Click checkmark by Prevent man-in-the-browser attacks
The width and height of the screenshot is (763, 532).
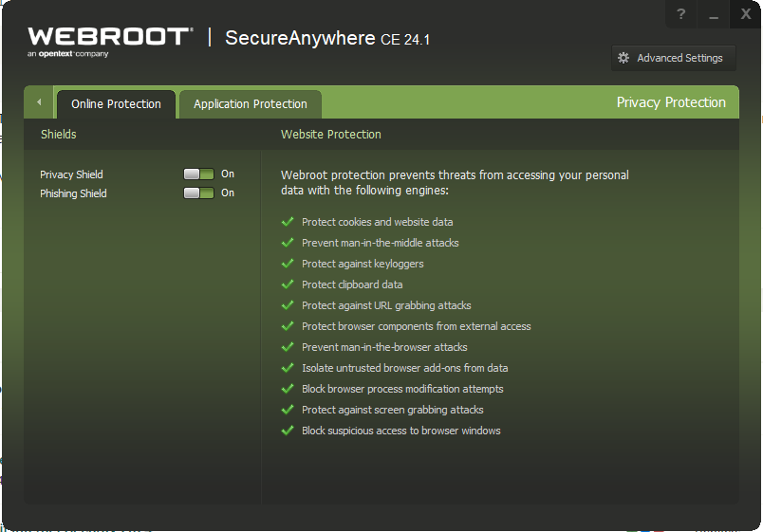(x=288, y=347)
